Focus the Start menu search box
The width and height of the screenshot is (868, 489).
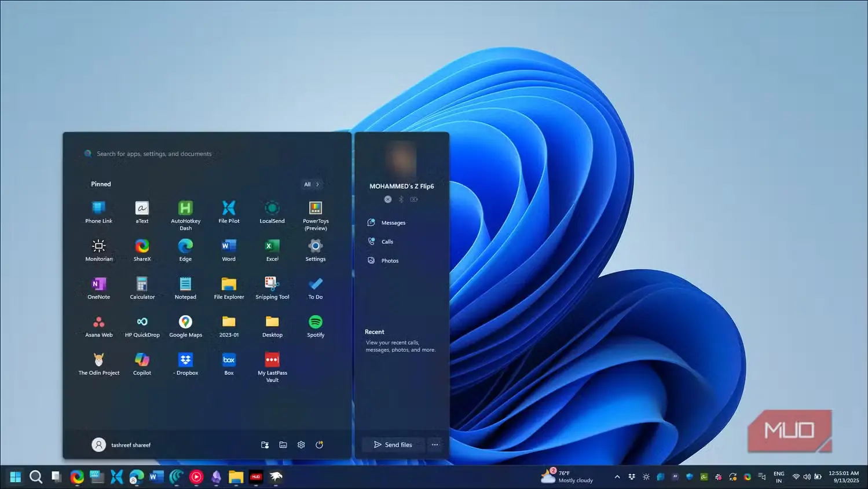click(x=207, y=154)
